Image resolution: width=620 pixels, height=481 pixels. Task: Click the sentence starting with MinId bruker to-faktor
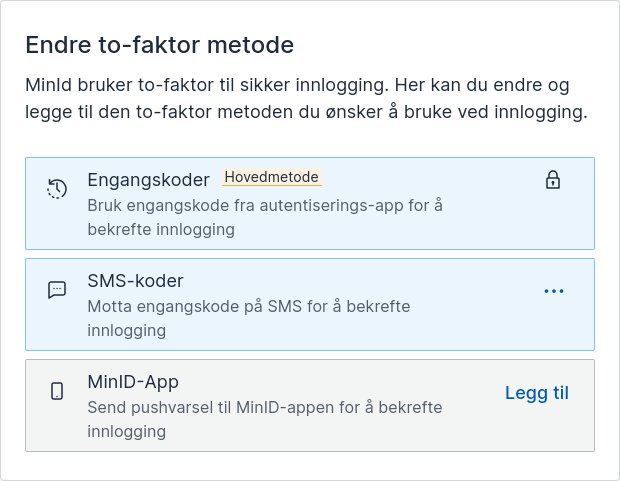[205, 84]
